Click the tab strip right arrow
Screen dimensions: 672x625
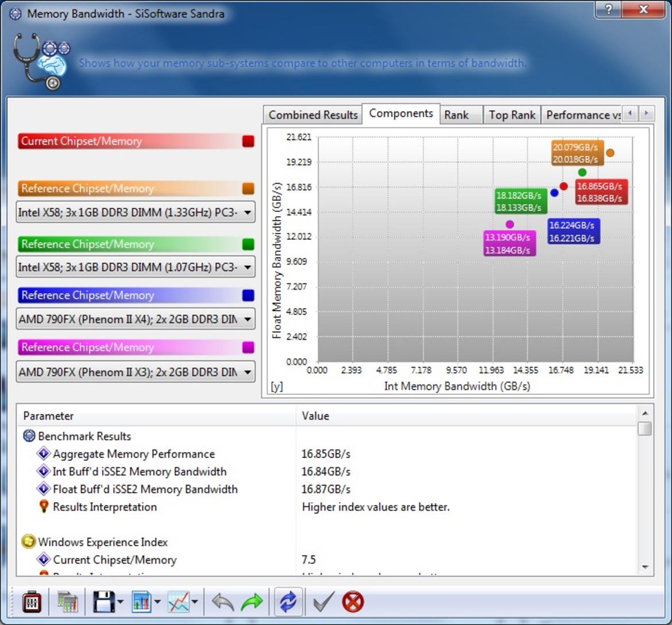[x=646, y=114]
